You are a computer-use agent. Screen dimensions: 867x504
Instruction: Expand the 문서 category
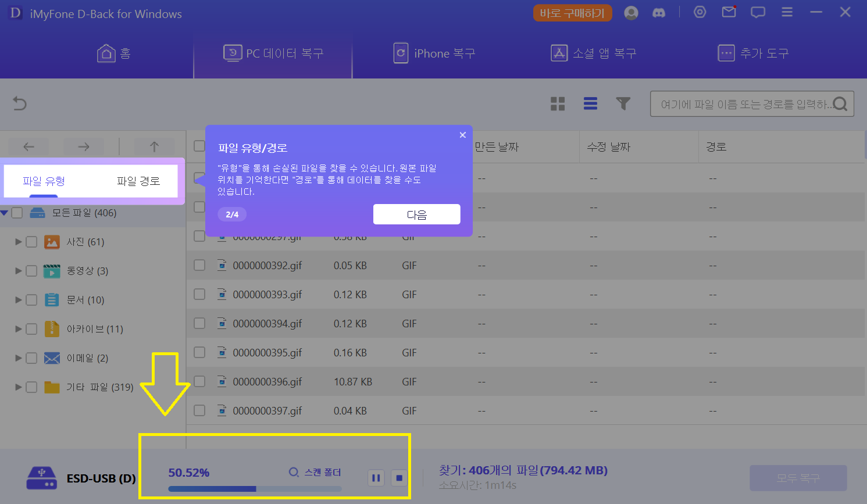pyautogui.click(x=18, y=300)
